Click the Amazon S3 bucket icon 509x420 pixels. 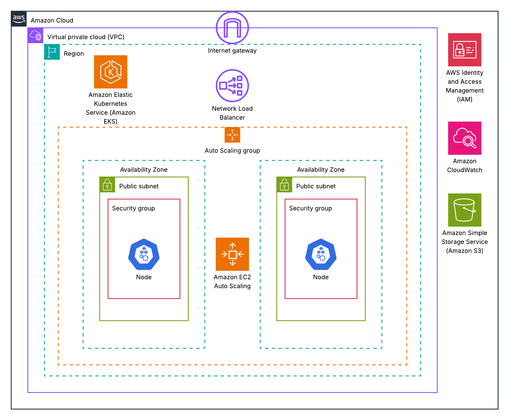(465, 210)
